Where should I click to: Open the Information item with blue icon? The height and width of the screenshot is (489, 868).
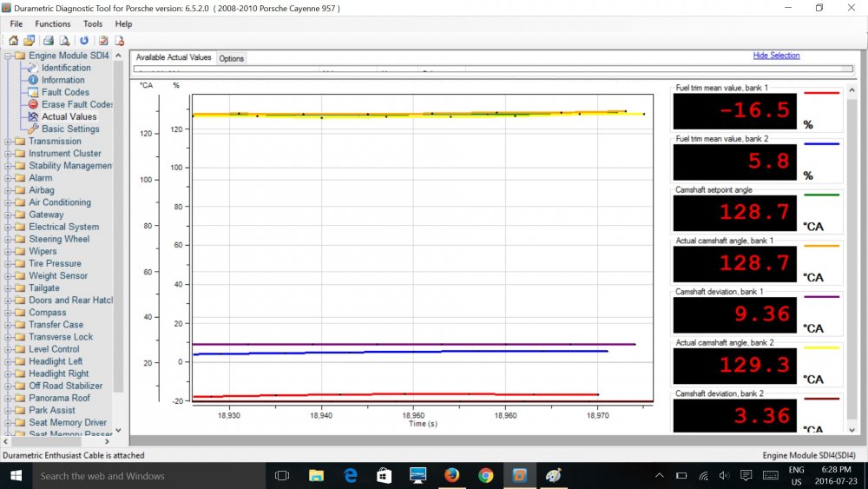point(62,80)
